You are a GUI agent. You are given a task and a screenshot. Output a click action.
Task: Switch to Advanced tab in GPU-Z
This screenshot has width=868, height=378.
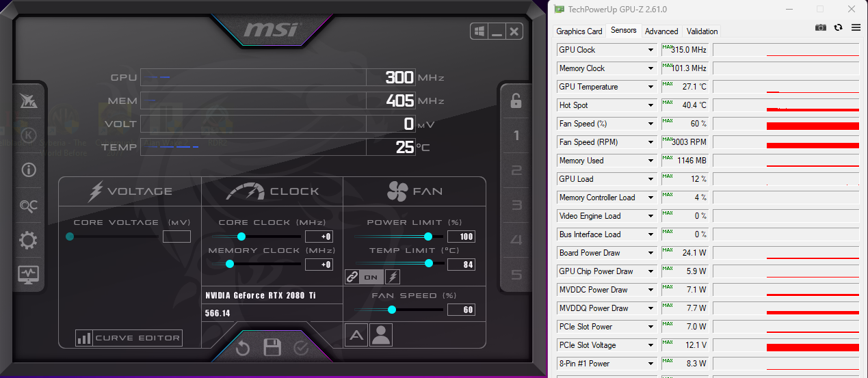[x=661, y=31]
